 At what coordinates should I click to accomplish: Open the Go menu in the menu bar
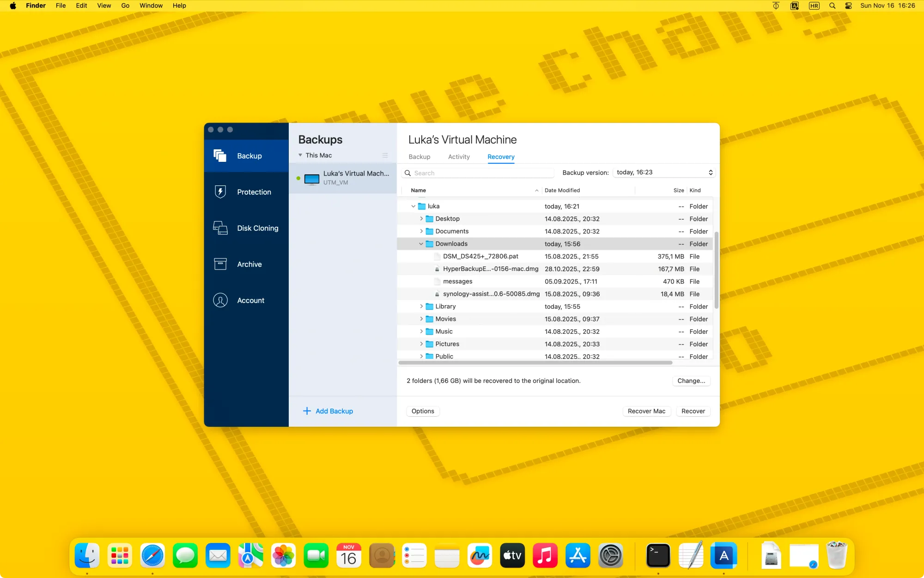[x=125, y=6]
